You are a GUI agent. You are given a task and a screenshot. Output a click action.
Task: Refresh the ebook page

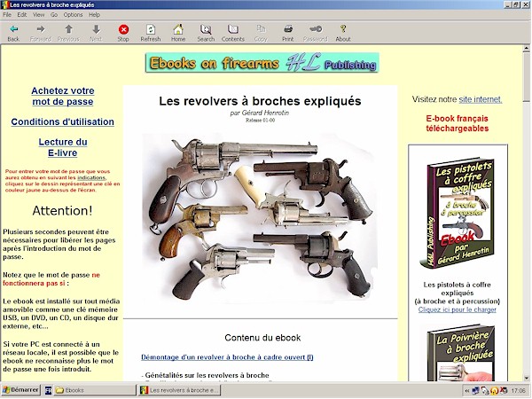[x=151, y=33]
